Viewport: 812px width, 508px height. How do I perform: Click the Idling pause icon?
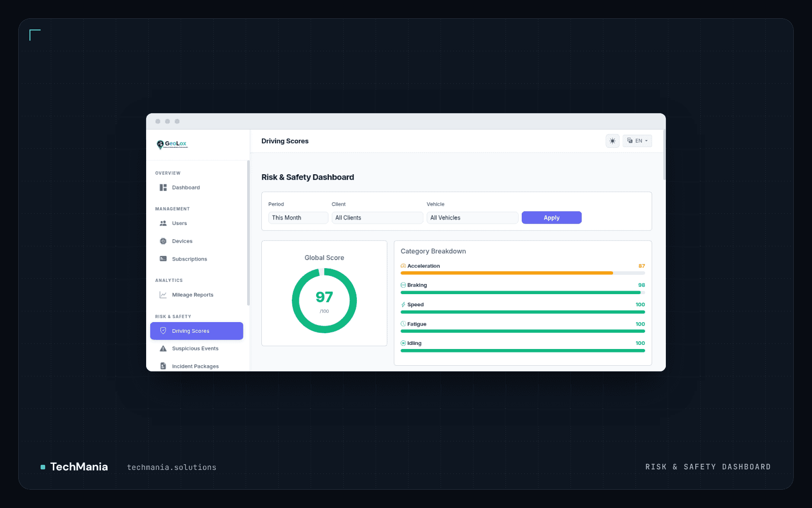pos(403,343)
